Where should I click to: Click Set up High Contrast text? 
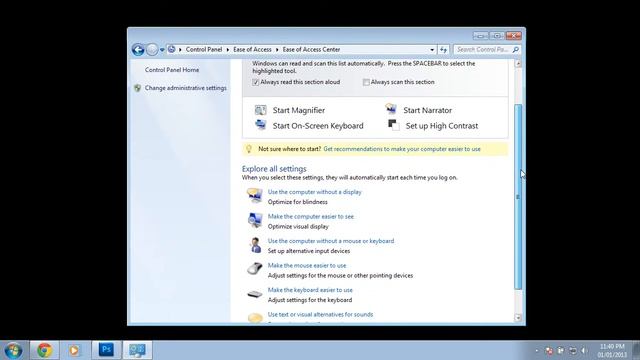point(442,126)
